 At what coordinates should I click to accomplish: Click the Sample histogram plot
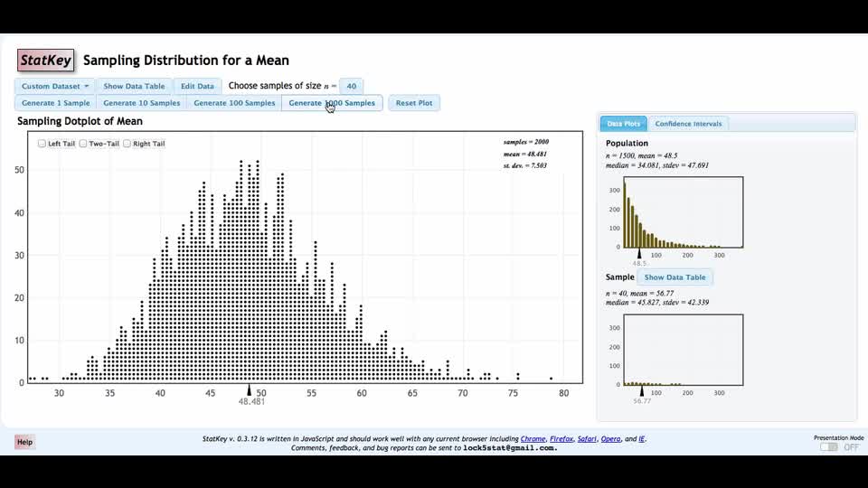[x=684, y=350]
